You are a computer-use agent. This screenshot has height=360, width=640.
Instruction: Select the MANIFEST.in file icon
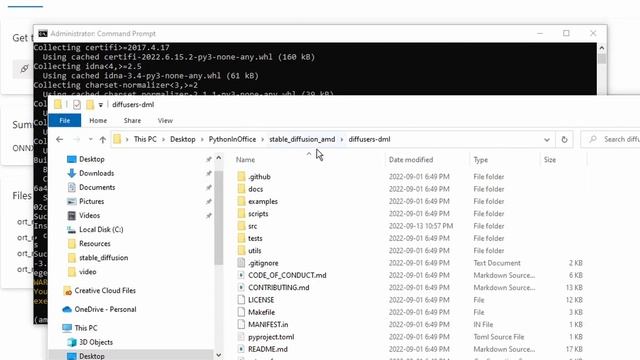click(x=241, y=324)
